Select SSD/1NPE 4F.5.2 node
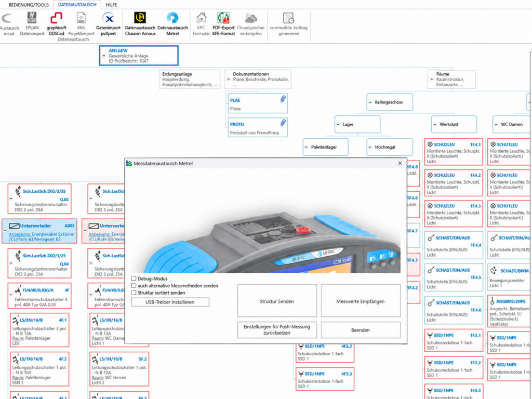Viewport: 532px width, 399px height. coord(325,353)
